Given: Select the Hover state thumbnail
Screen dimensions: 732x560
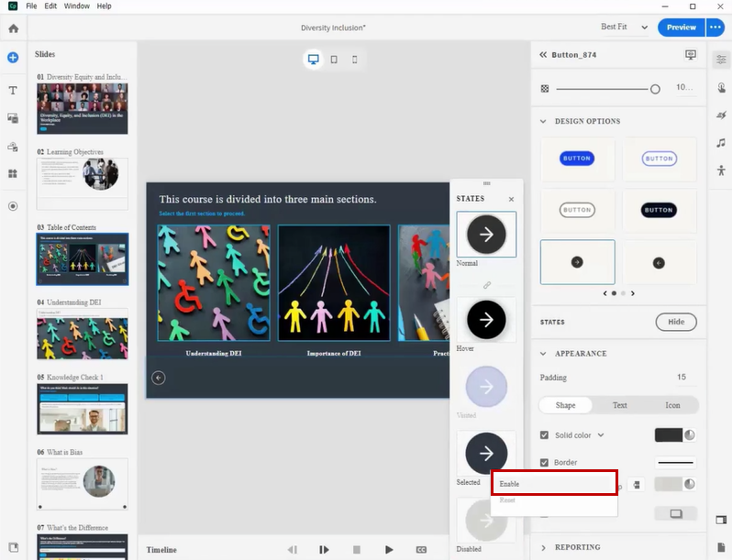Looking at the screenshot, I should click(x=486, y=320).
